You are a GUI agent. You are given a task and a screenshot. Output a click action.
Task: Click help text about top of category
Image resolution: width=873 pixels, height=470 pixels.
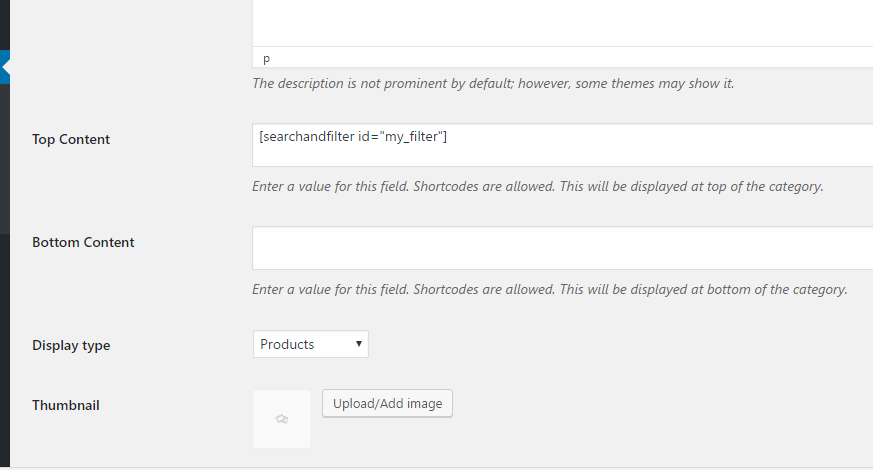pyautogui.click(x=537, y=187)
